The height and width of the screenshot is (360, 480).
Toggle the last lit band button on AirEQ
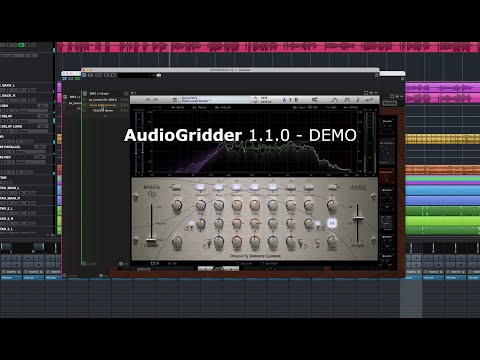pyautogui.click(x=273, y=187)
